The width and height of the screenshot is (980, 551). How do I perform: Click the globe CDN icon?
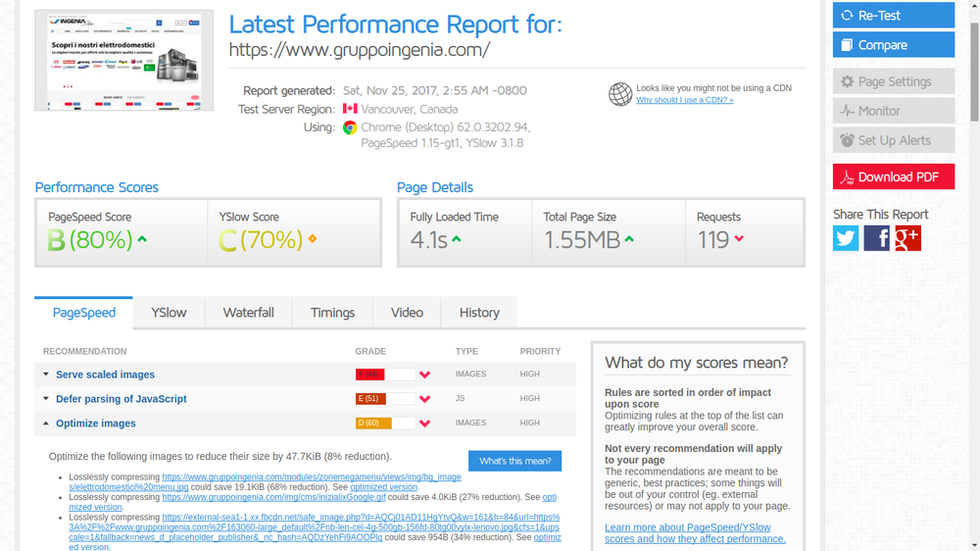tap(620, 94)
